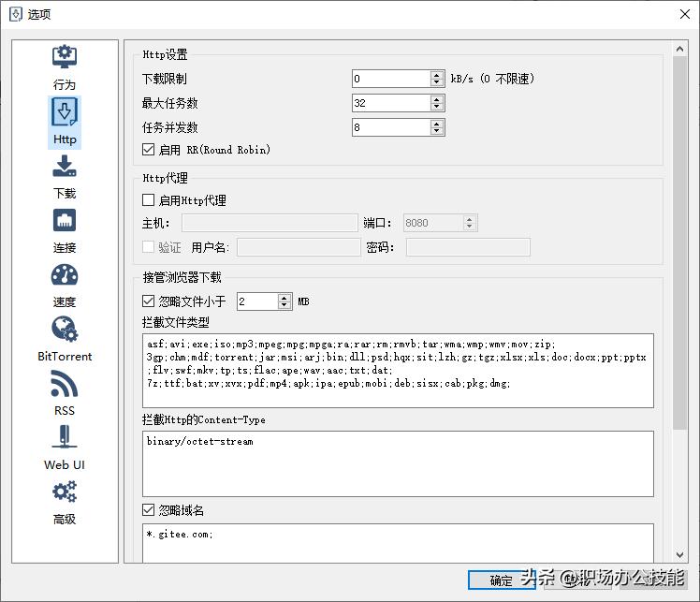700x602 pixels.
Task: Click the vertical scrollbar thumb
Action: [x=679, y=242]
